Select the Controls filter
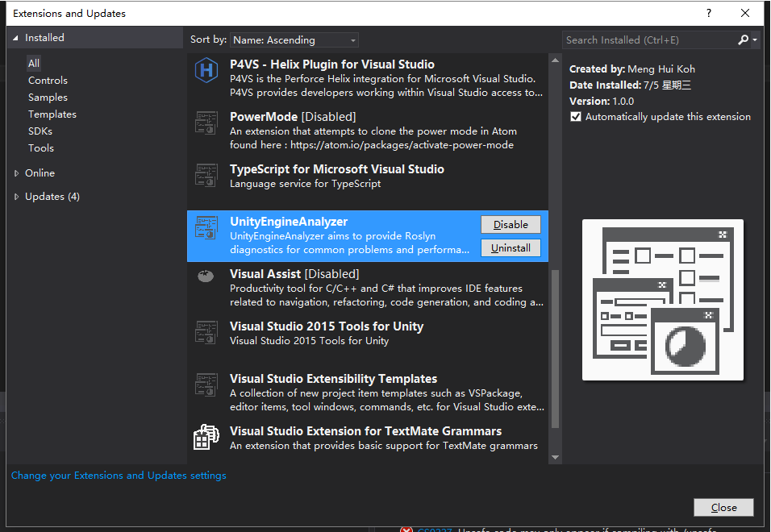 coord(48,80)
